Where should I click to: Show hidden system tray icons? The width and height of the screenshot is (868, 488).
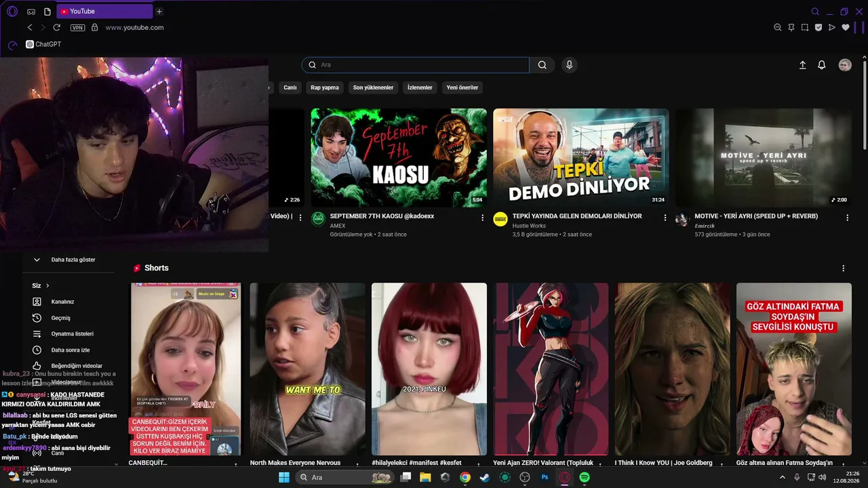783,477
